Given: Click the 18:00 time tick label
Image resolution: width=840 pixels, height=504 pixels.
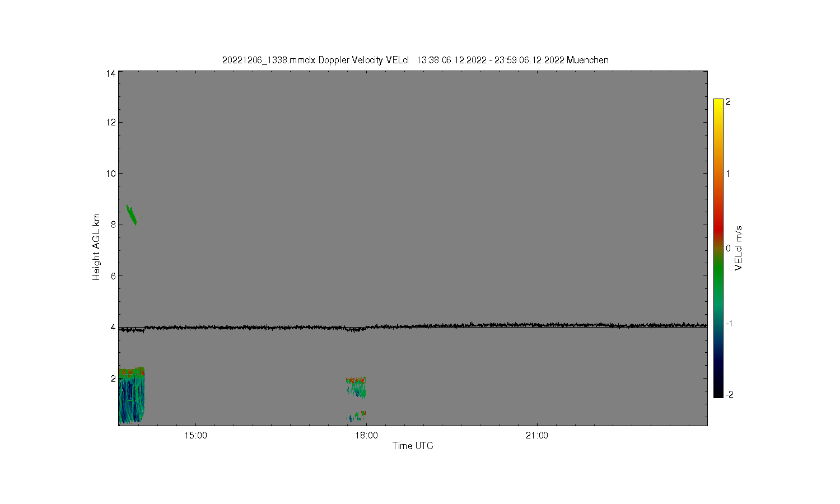Looking at the screenshot, I should pyautogui.click(x=366, y=436).
